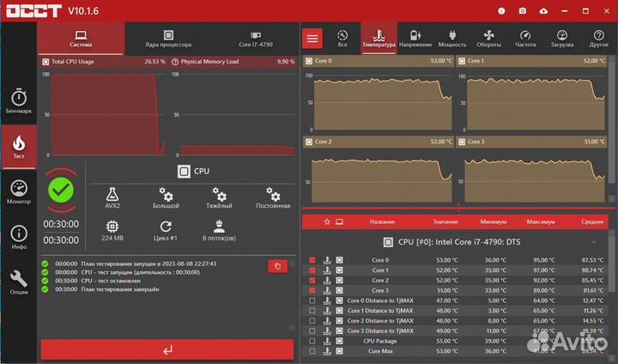Click the thermometer icon in Core 0 row
618x364 pixels.
pos(327,260)
